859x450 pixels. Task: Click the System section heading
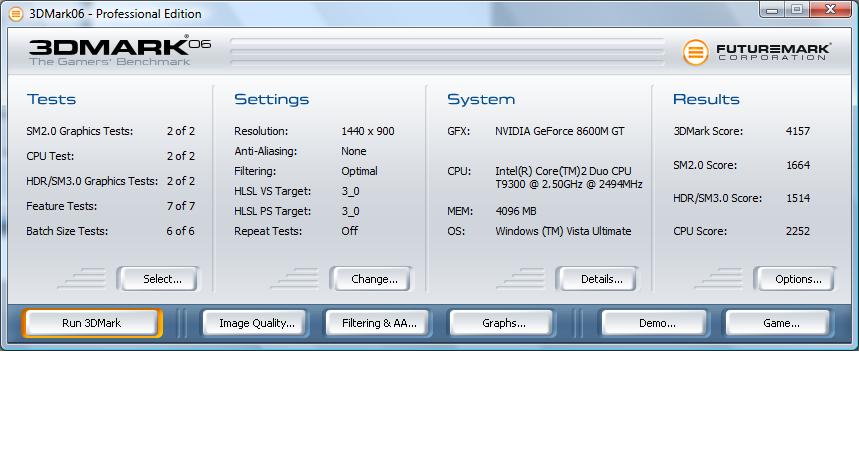481,99
